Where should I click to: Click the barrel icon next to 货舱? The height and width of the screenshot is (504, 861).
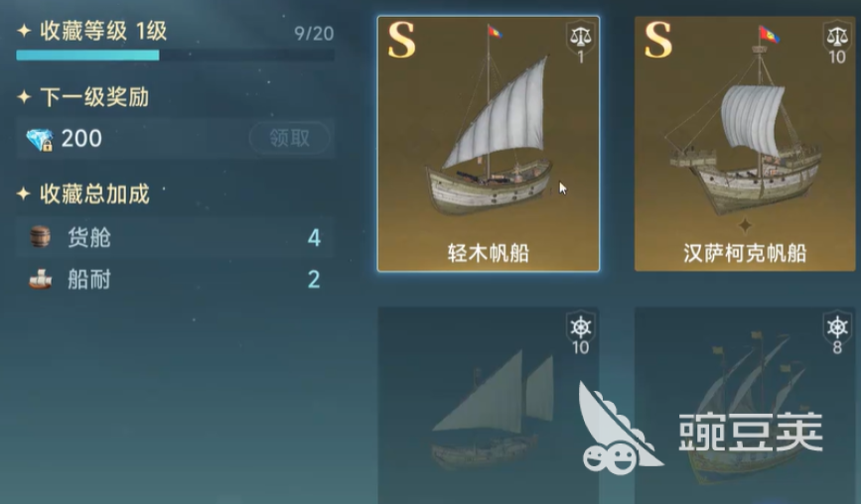pyautogui.click(x=40, y=237)
